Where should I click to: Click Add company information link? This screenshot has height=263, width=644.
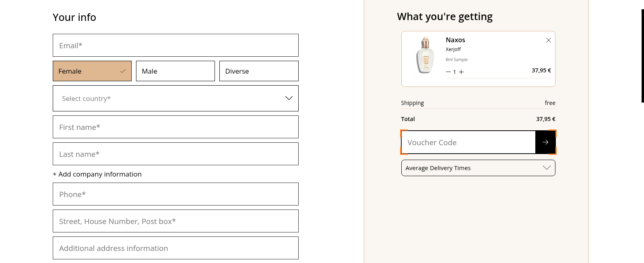[x=97, y=174]
